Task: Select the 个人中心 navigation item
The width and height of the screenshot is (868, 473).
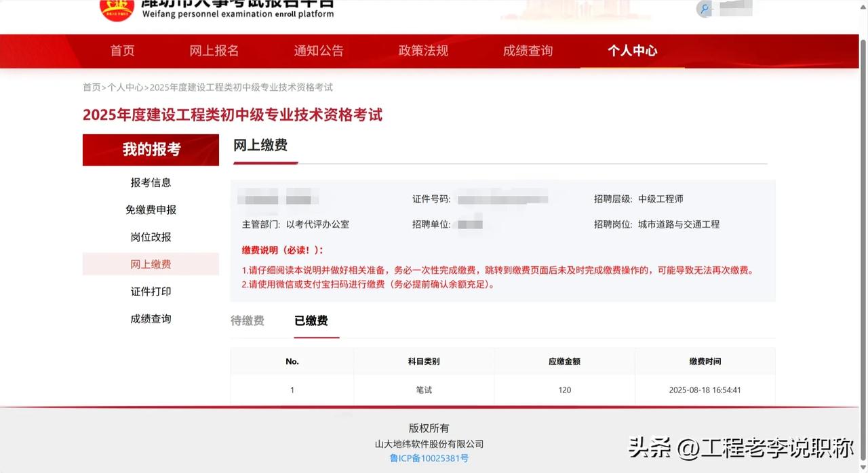Action: coord(632,51)
